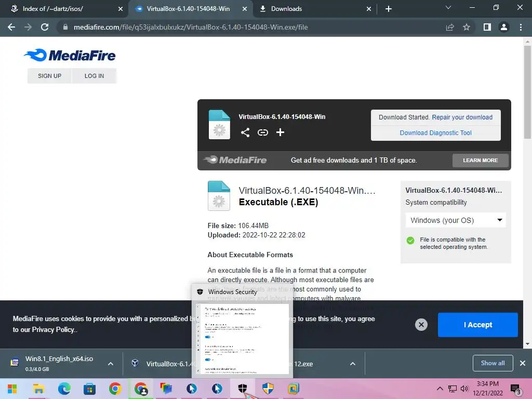This screenshot has height=399, width=532.
Task: Click the MediaFire logo at top
Action: click(x=70, y=55)
